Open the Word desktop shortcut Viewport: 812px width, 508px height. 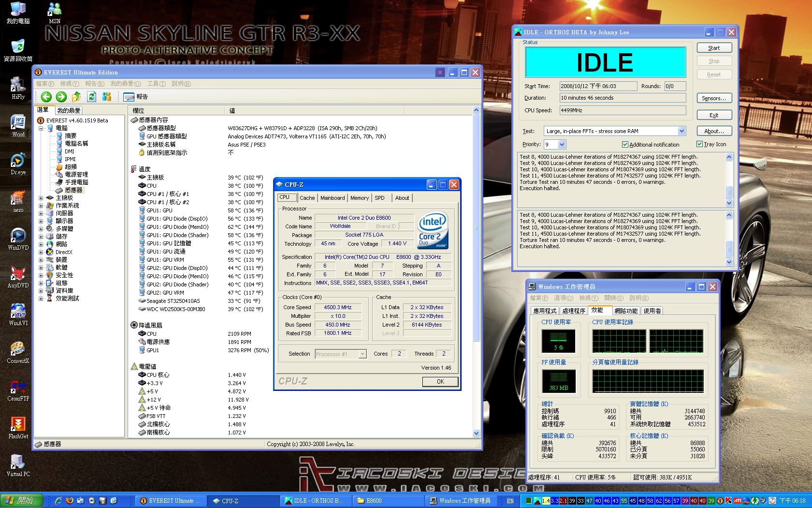(18, 125)
